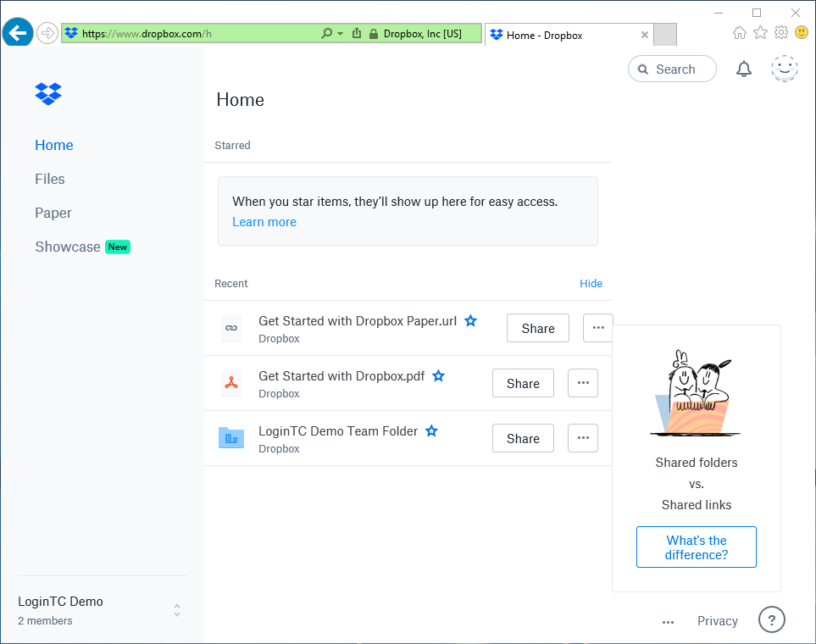The width and height of the screenshot is (816, 644).
Task: Open more options for Get Started with Dropbox.pdf
Action: tap(583, 383)
